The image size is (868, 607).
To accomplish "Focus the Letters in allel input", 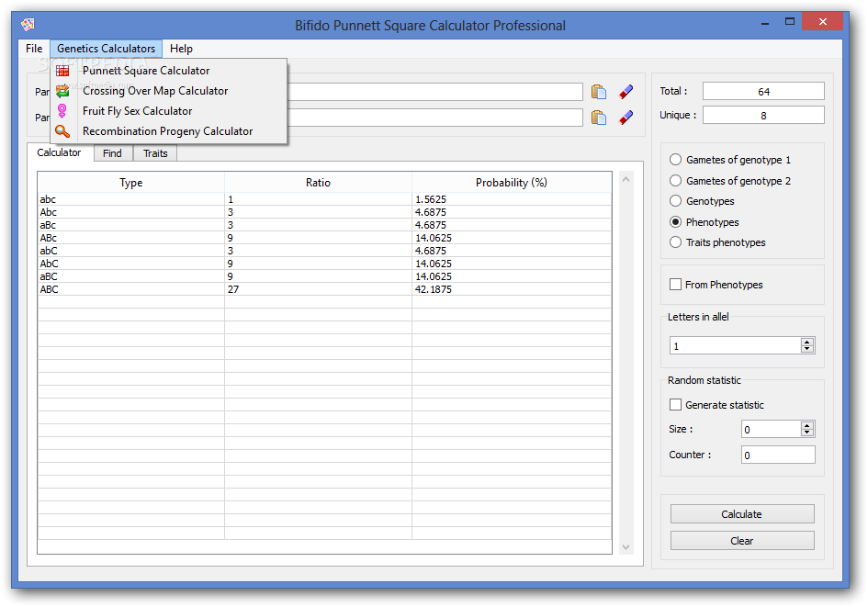I will (735, 346).
